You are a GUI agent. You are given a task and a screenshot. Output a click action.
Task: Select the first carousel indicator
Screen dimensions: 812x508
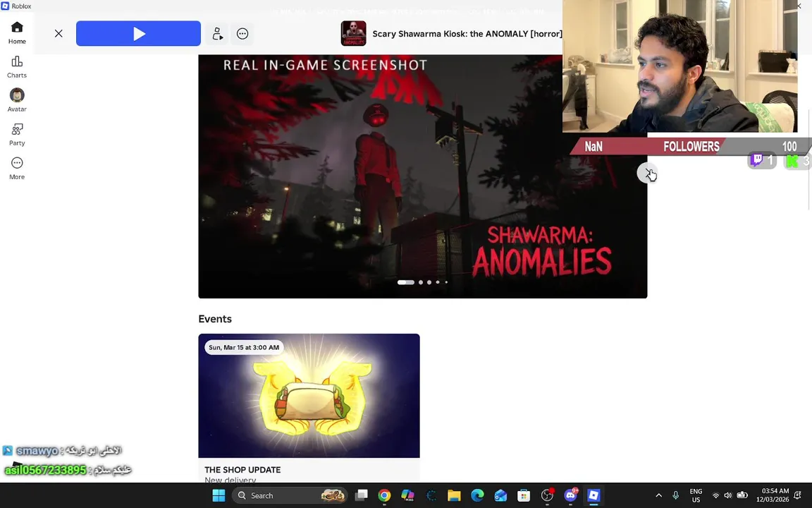pos(406,282)
